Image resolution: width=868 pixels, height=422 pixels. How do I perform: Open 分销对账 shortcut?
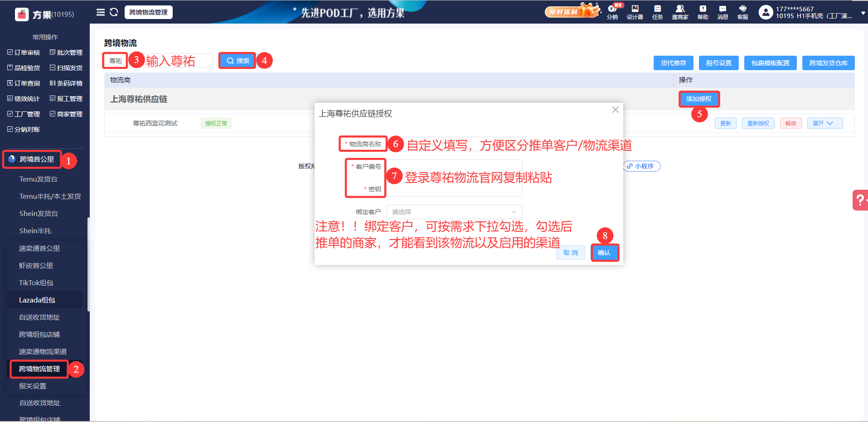click(24, 129)
